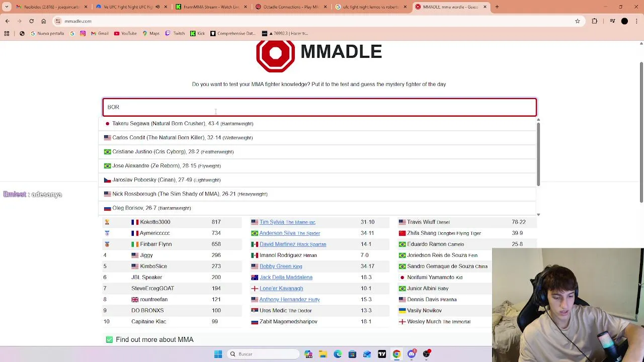This screenshot has height=362, width=644.
Task: Bookmark this page with the star icon
Action: click(578, 21)
